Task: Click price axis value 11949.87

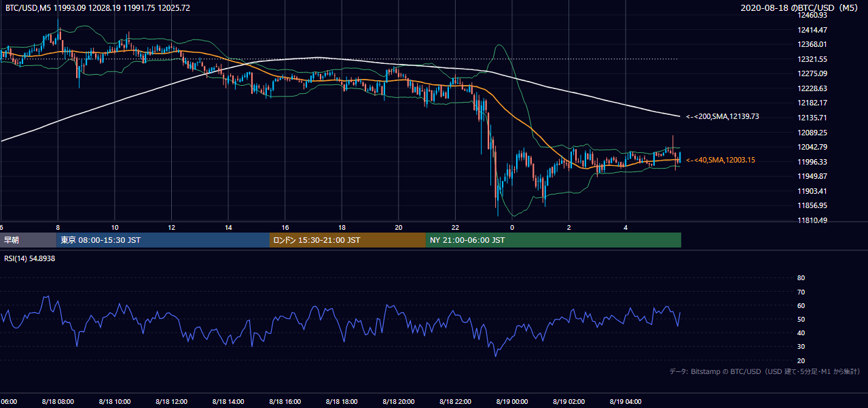Action: point(813,176)
